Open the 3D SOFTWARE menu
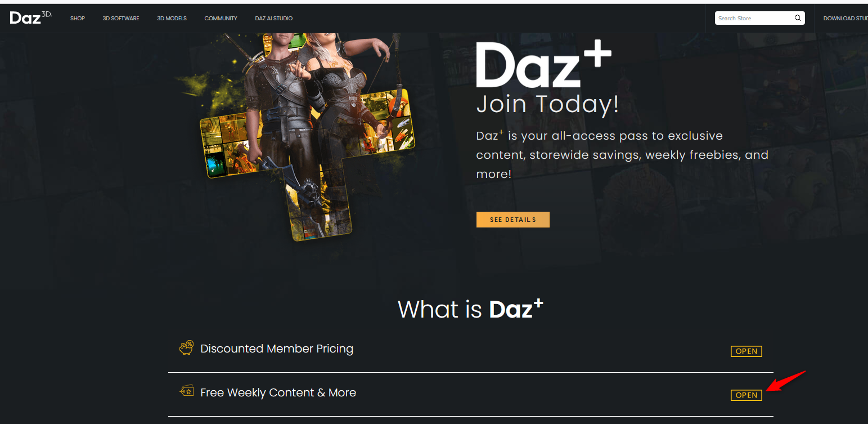 [121, 19]
